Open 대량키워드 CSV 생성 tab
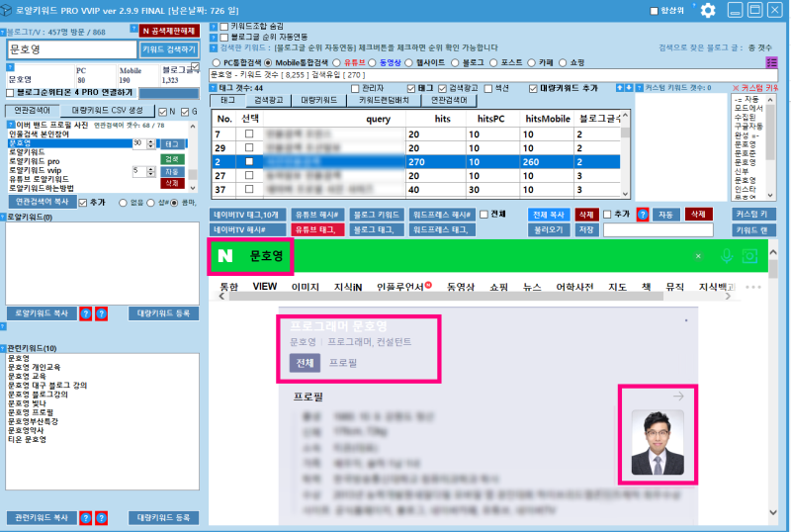 point(107,110)
